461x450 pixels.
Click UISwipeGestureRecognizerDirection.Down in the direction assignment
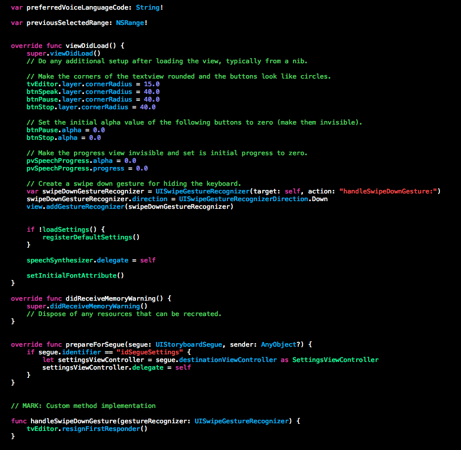pos(253,199)
